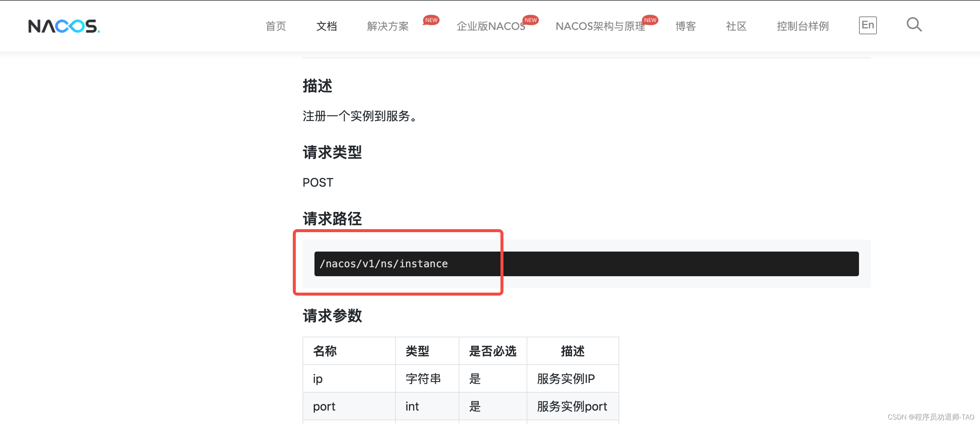Click the 描述 table column header

pos(572,351)
